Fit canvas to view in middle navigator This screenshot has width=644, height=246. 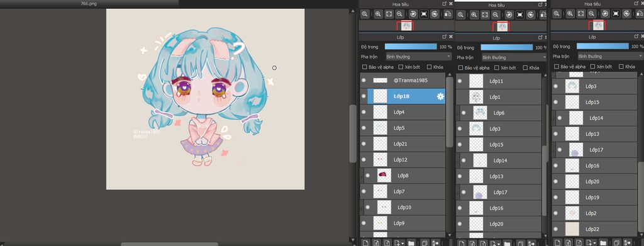coord(485,14)
